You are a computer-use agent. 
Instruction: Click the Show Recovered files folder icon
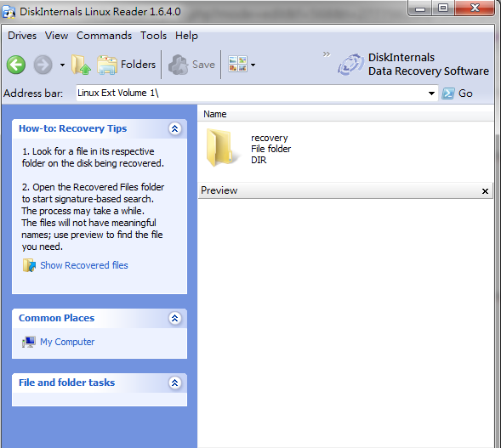(29, 265)
